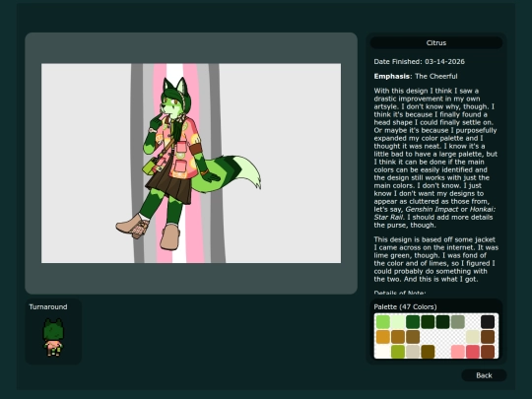Screen dimensions: 532x399
Task: Select the tan greige swatch beside olive green
Action: click(413, 352)
